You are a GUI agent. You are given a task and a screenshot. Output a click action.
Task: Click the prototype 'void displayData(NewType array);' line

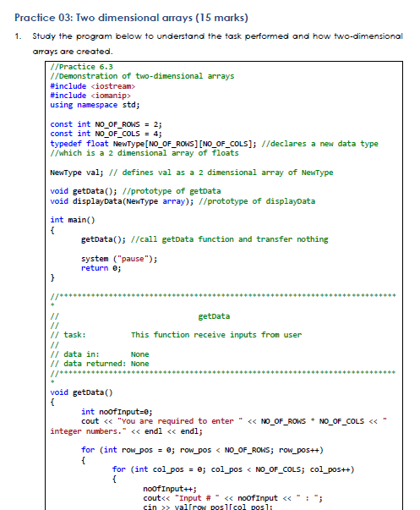[183, 201]
